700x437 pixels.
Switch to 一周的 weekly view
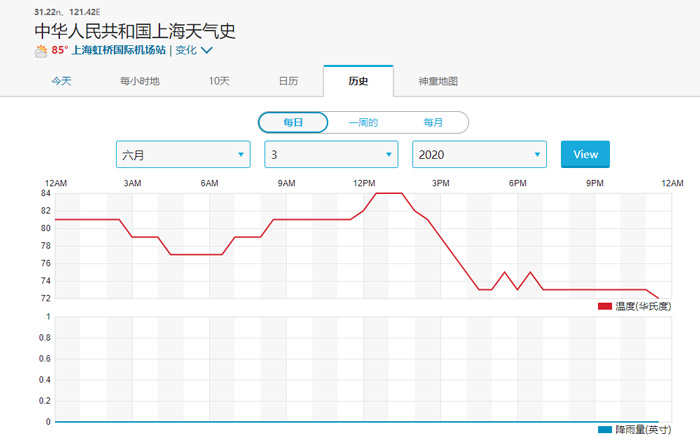363,122
